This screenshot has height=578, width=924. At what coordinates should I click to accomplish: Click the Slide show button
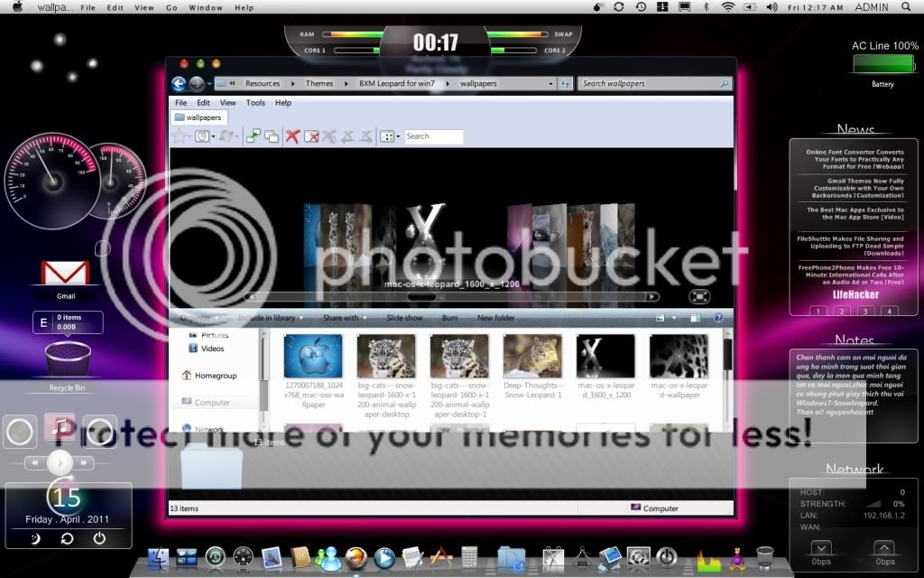click(404, 318)
